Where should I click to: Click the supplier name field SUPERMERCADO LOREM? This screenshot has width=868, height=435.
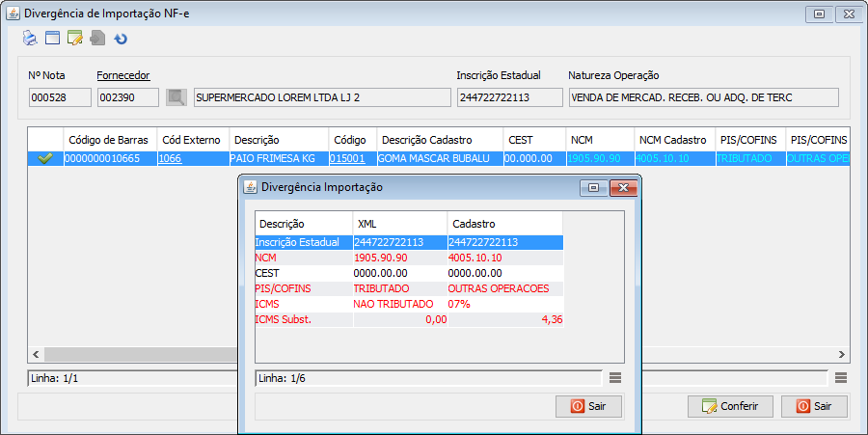tap(322, 97)
